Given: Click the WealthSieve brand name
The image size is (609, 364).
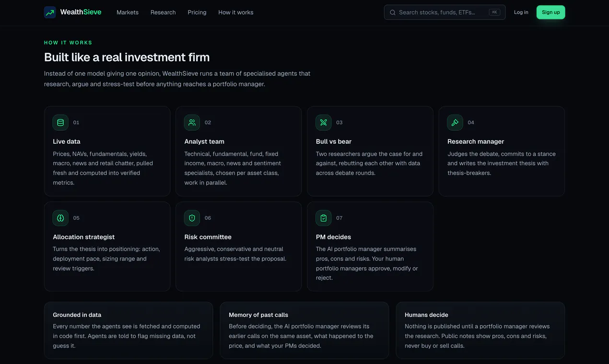Looking at the screenshot, I should tap(81, 12).
